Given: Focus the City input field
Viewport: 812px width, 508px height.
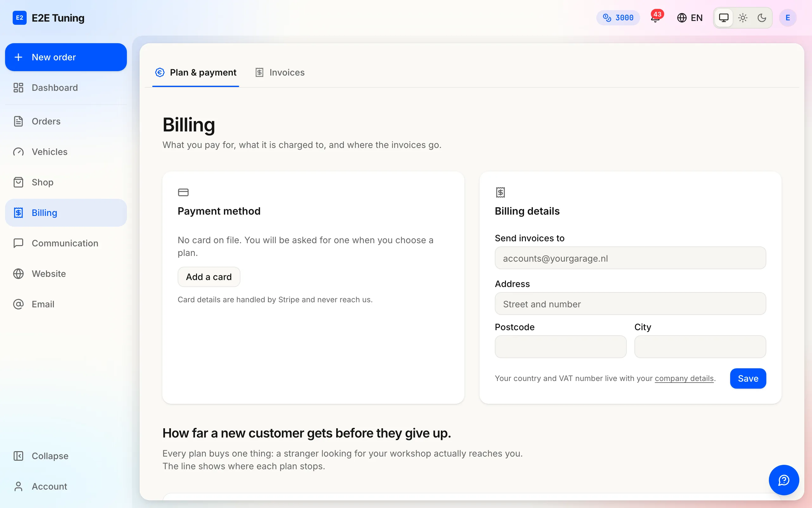Looking at the screenshot, I should 700,347.
